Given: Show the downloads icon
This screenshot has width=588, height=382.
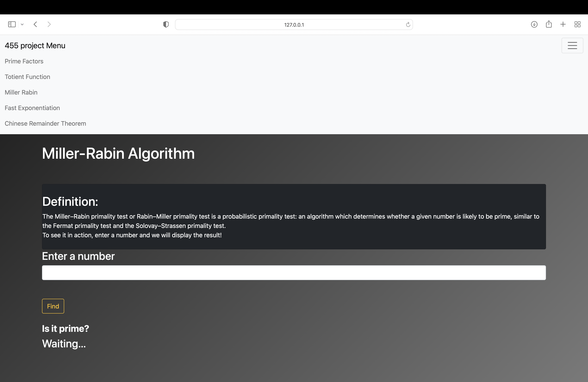Looking at the screenshot, I should pyautogui.click(x=534, y=24).
